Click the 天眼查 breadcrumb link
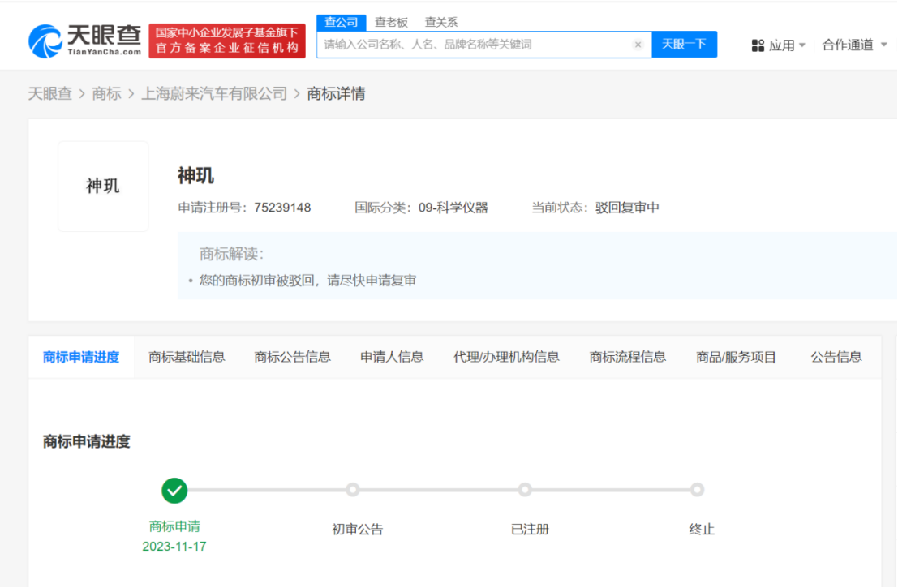This screenshot has height=588, width=898. (x=51, y=93)
